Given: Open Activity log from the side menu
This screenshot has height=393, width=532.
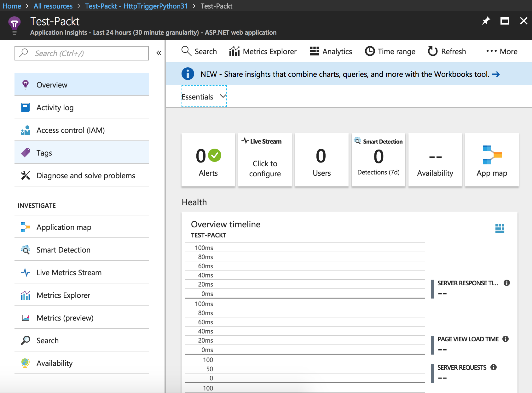Looking at the screenshot, I should point(82,107).
